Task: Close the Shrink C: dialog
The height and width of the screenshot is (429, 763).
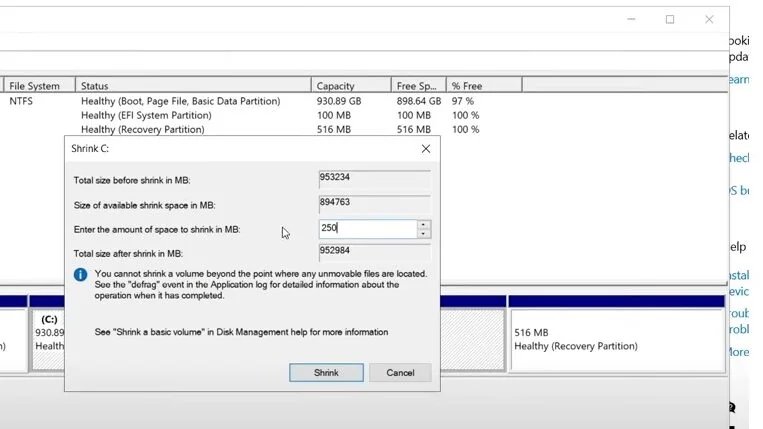Action: (x=426, y=149)
